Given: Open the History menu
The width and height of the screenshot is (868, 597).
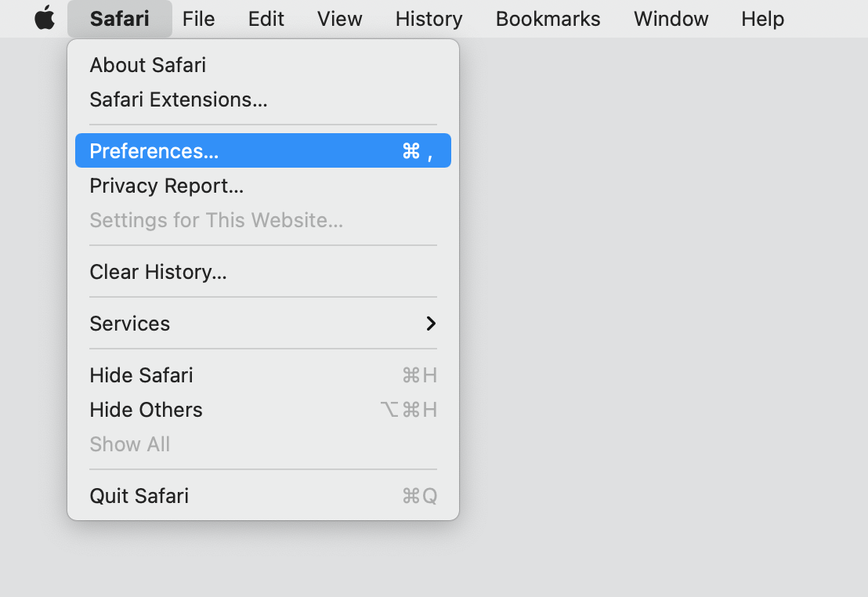Looking at the screenshot, I should click(x=429, y=19).
